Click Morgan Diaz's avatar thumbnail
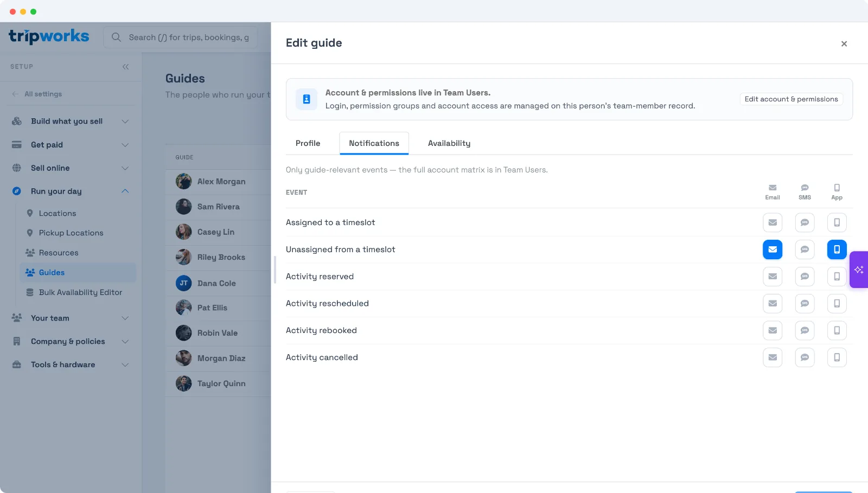Screen dimensions: 868x493 pyautogui.click(x=184, y=358)
